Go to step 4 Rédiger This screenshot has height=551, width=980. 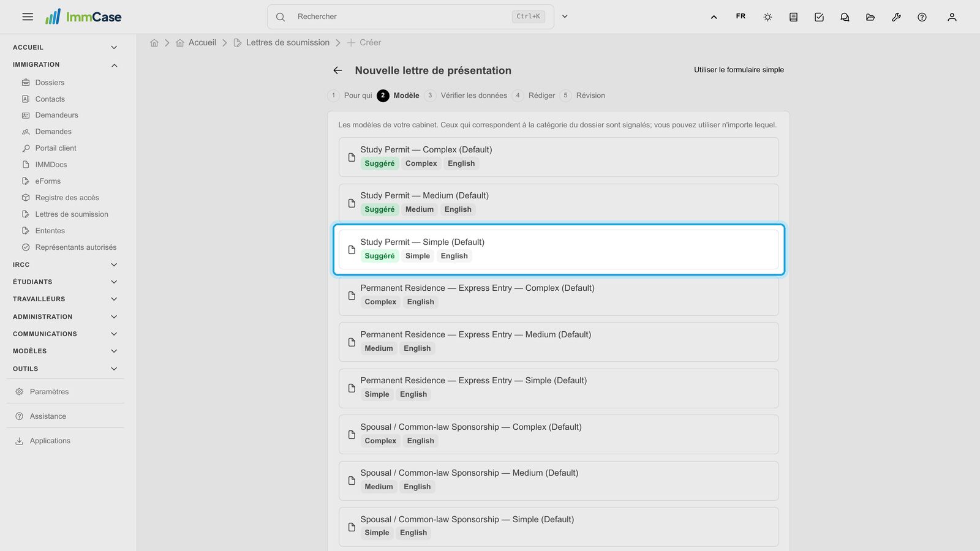coord(533,96)
